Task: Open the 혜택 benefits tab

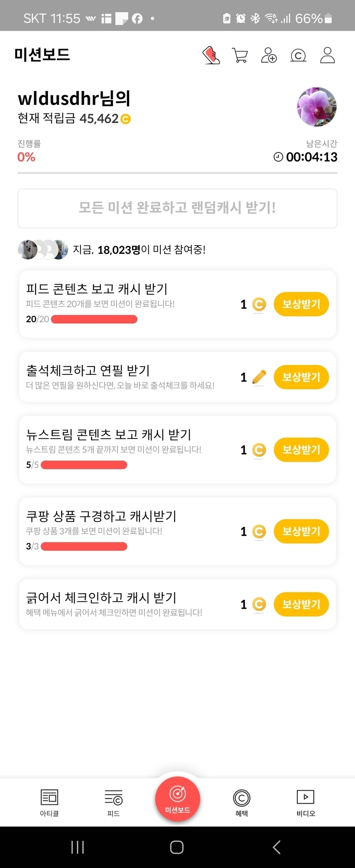Action: 242,802
